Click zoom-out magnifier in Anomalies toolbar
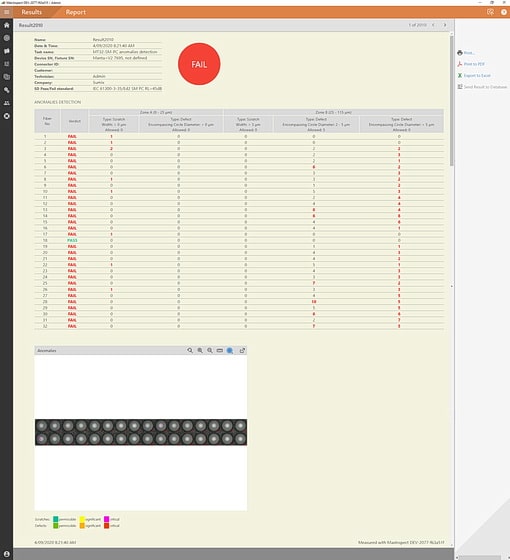The image size is (510, 560). (210, 351)
